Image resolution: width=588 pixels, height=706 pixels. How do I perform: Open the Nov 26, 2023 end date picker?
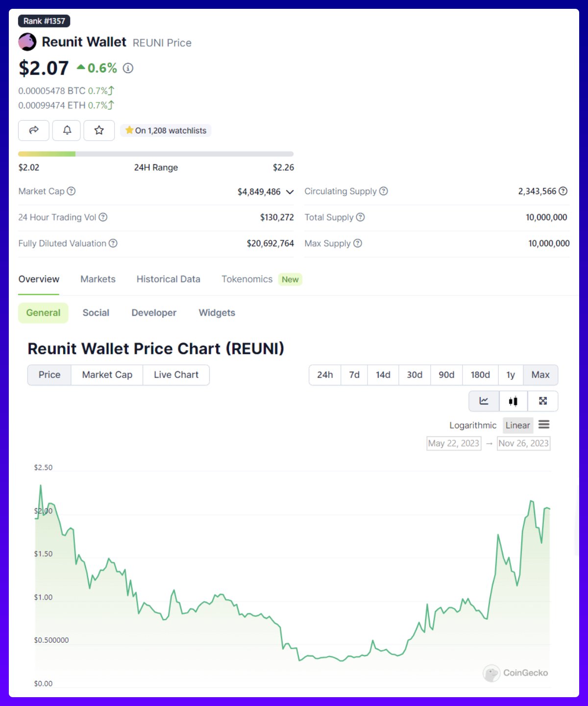523,443
